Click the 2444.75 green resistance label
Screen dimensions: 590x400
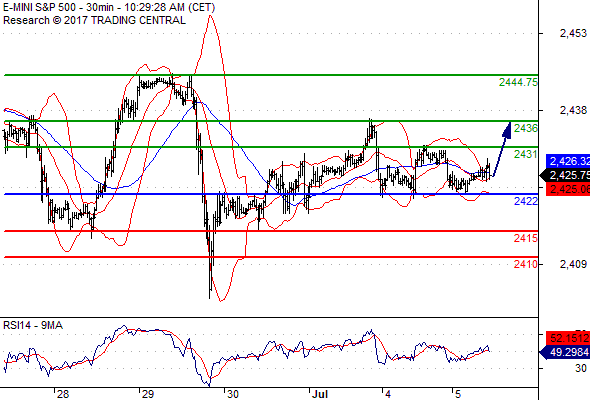(518, 82)
